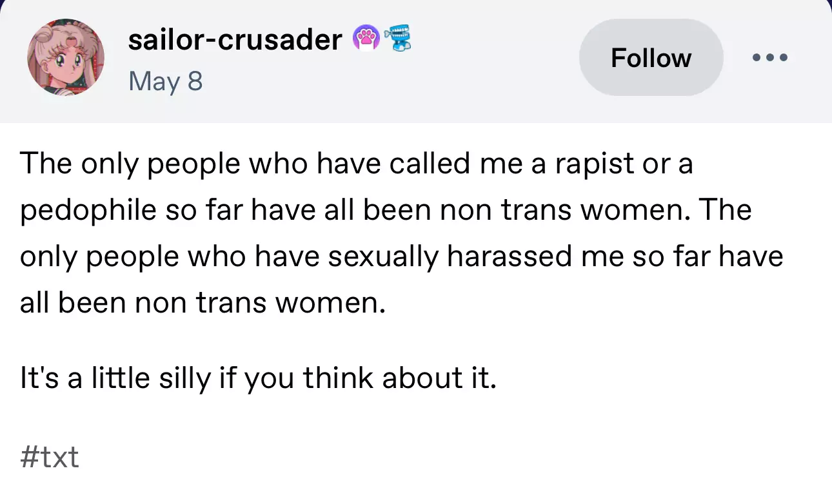Click the sentence "It's a little silly"
The height and width of the screenshot is (504, 832).
click(259, 378)
